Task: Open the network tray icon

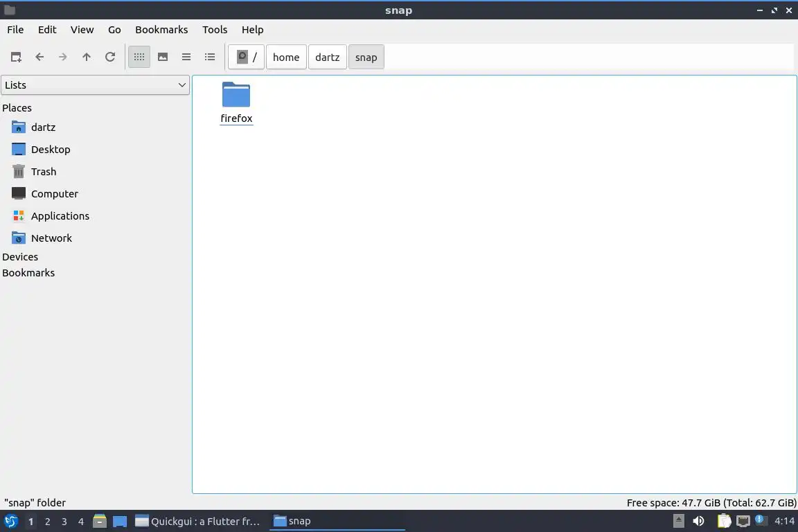Action: click(743, 521)
